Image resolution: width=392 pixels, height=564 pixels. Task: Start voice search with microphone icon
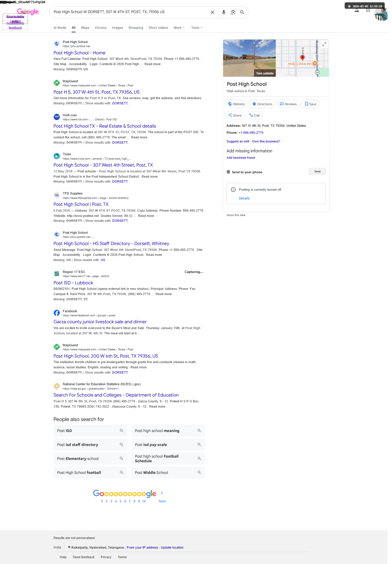tap(224, 12)
